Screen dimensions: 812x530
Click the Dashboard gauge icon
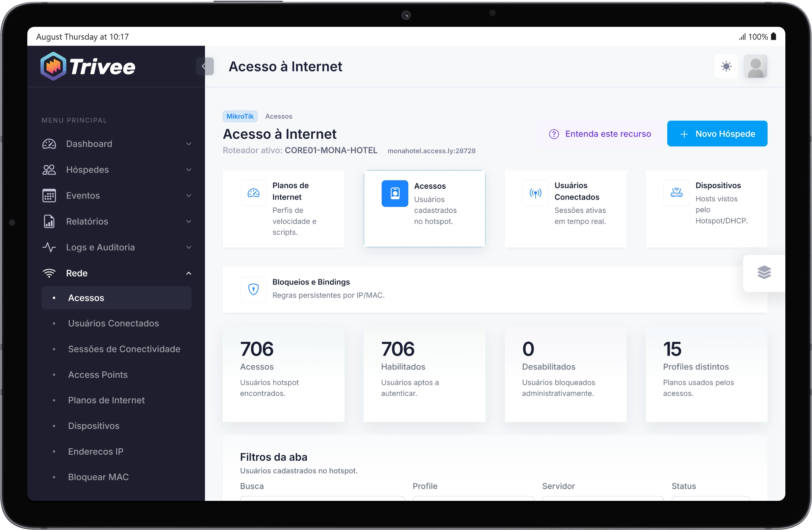pos(49,144)
